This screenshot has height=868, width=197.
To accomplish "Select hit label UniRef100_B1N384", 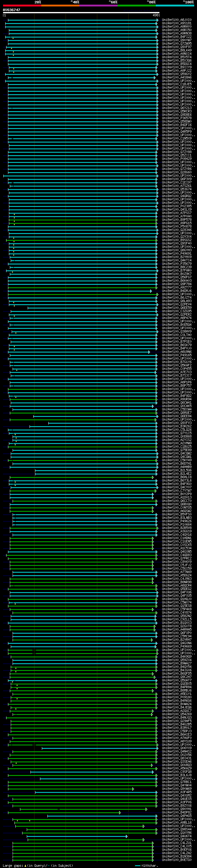I will click(x=177, y=856).
